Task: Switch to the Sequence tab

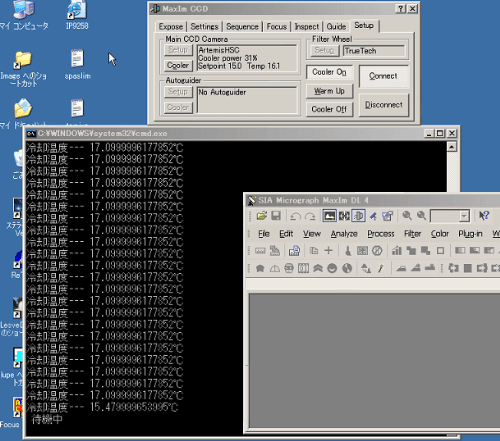Action: point(242,27)
